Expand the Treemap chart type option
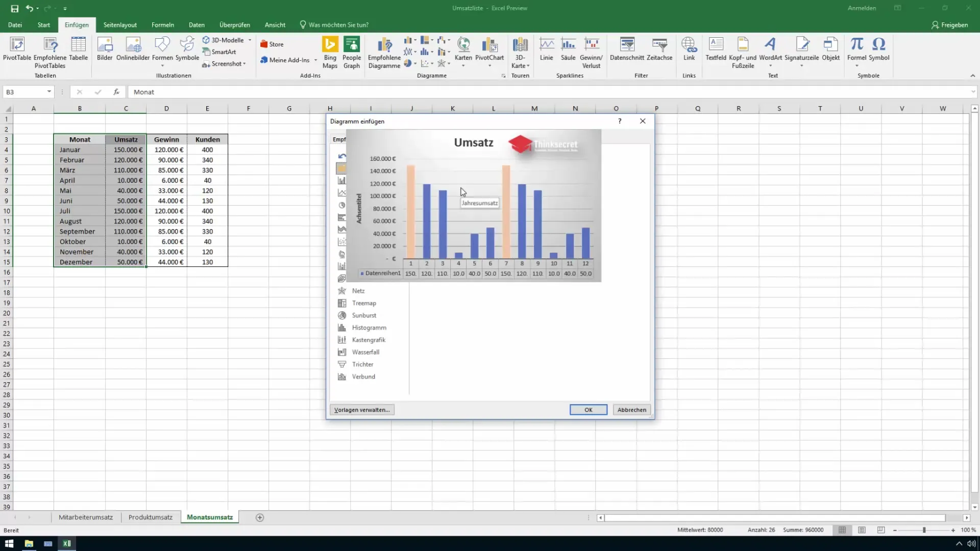Image resolution: width=980 pixels, height=551 pixels. click(x=363, y=303)
